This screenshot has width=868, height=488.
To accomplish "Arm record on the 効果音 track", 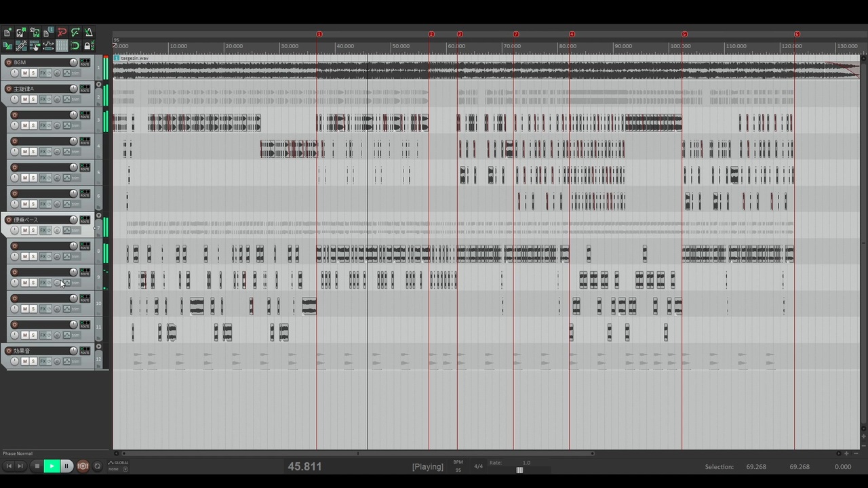I will coord(9,350).
